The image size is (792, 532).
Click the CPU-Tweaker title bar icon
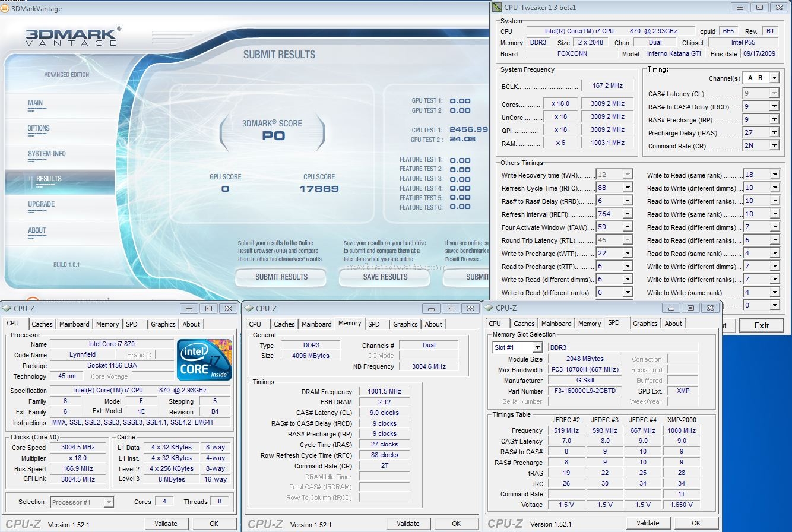click(497, 7)
